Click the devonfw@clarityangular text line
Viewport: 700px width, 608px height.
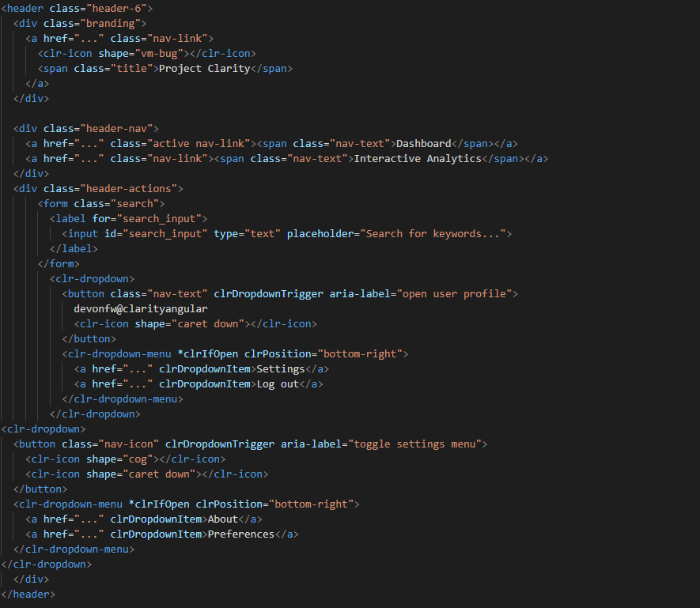(x=140, y=308)
